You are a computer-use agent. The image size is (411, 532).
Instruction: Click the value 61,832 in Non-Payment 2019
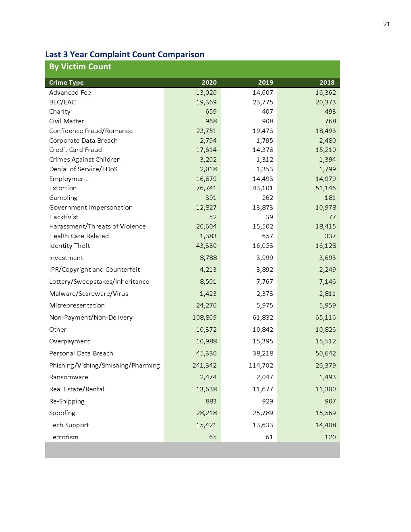[x=263, y=318]
